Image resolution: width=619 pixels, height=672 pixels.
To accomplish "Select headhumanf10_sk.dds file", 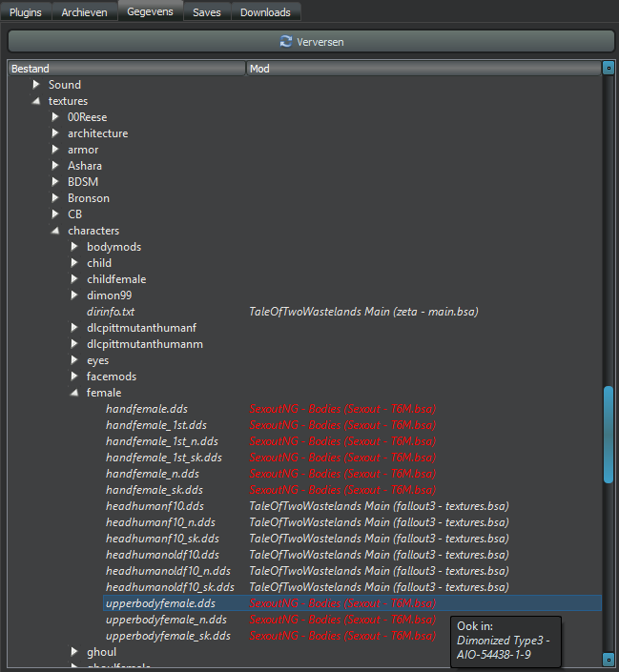I will pyautogui.click(x=162, y=539).
